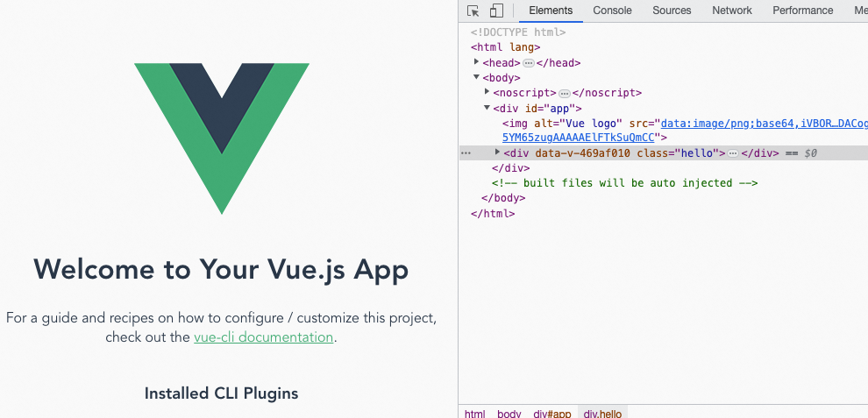Select div.hello in the breadcrumb bar
868x418 pixels.
point(602,414)
